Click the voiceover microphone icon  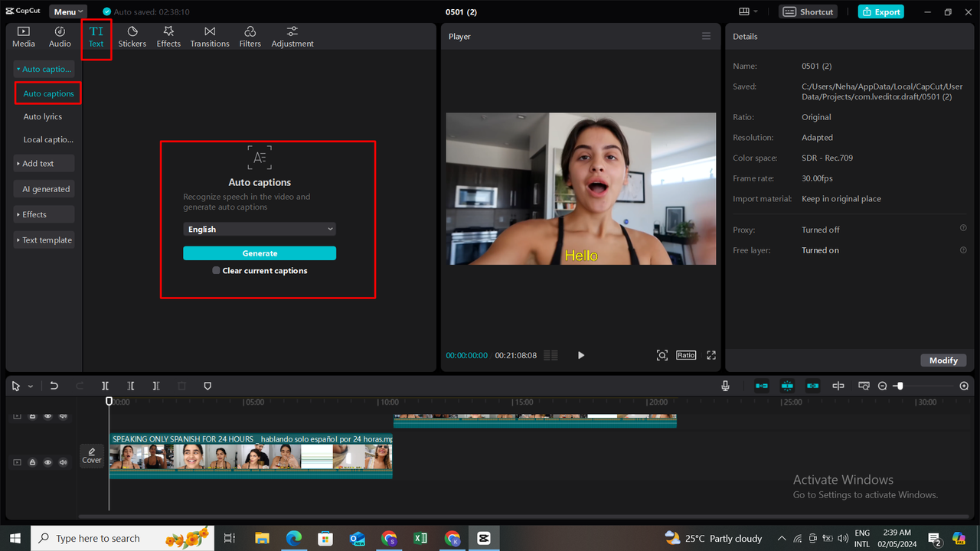click(724, 386)
